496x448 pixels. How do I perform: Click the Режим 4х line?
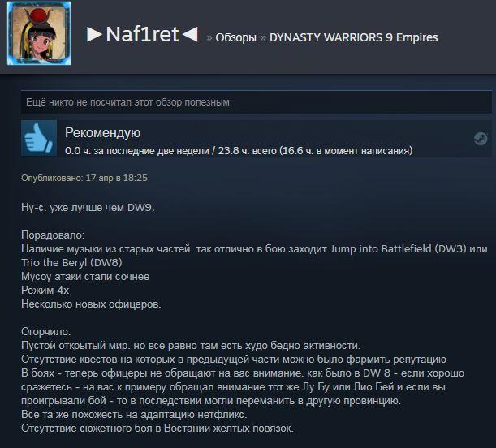tap(45, 291)
